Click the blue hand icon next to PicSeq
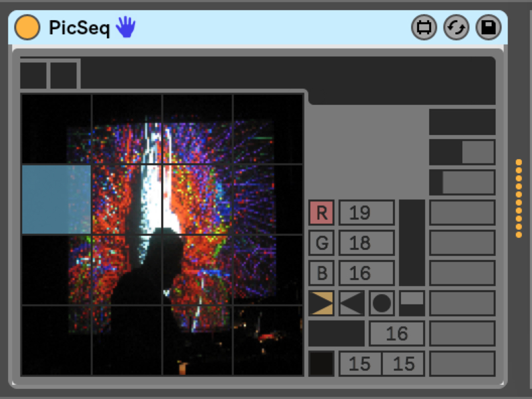Screen dimensions: 532x399 [x=126, y=27]
